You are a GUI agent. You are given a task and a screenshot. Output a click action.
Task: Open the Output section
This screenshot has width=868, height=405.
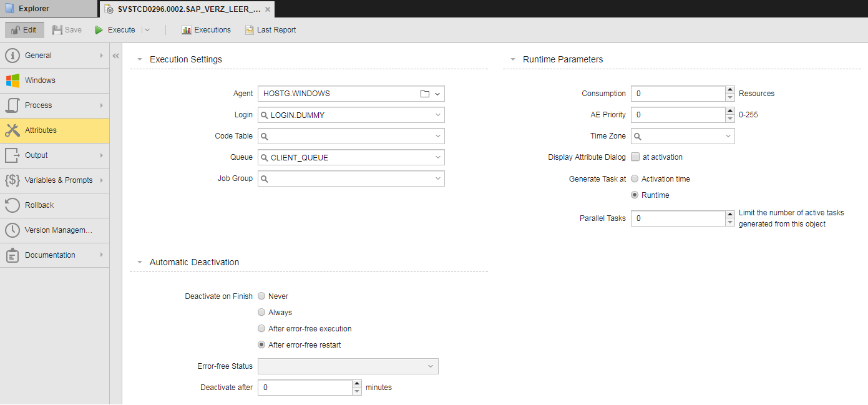55,155
